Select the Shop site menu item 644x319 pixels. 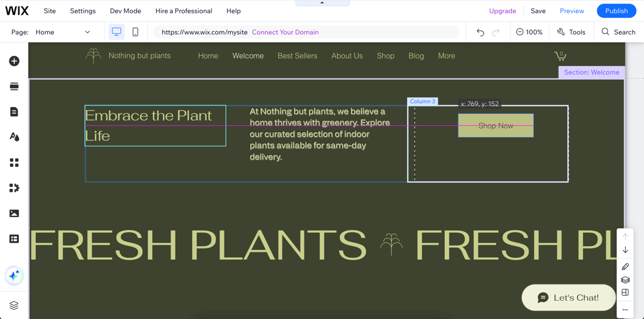pos(386,55)
